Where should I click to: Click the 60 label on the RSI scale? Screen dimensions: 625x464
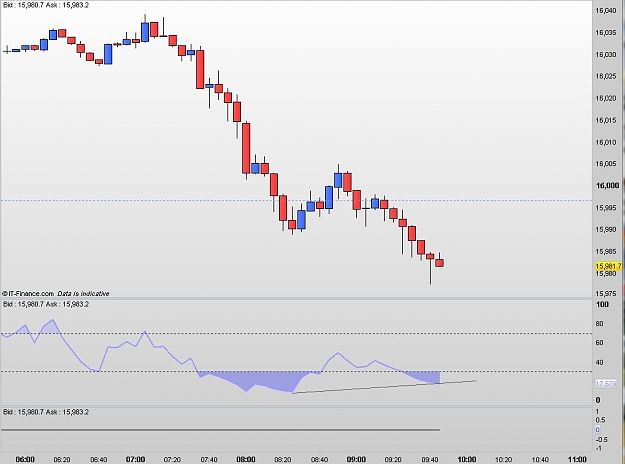[599, 343]
